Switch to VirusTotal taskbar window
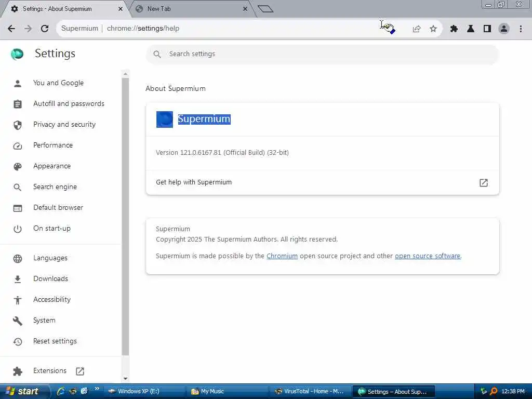532x399 pixels. (311, 392)
